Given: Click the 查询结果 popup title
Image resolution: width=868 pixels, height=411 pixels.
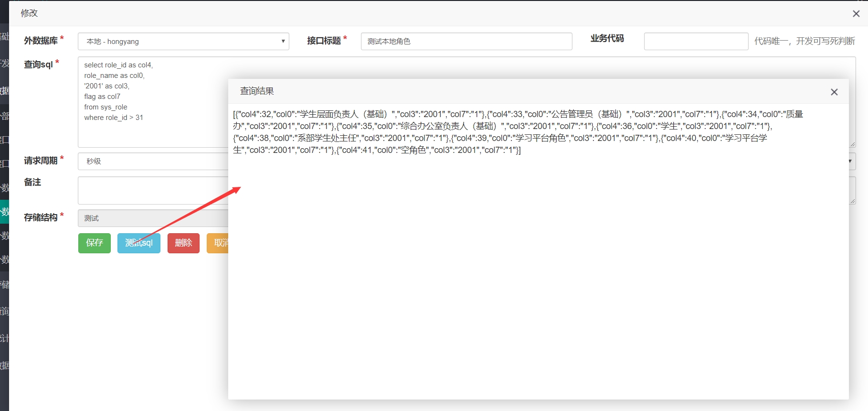Looking at the screenshot, I should pyautogui.click(x=257, y=91).
